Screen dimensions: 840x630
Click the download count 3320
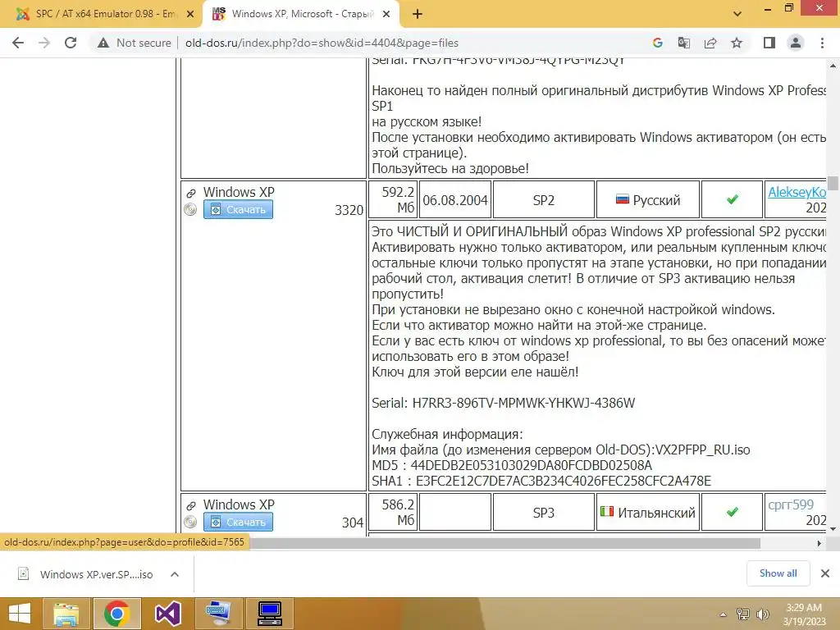pos(349,210)
